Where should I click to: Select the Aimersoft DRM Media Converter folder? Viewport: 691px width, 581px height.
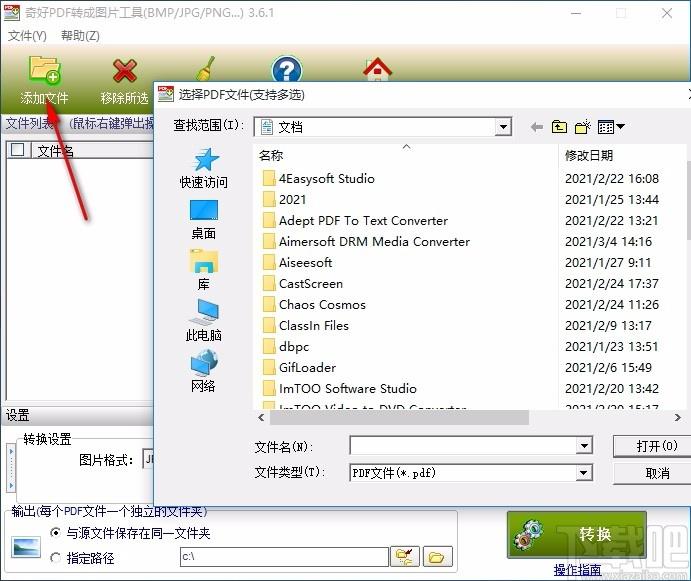coord(366,242)
